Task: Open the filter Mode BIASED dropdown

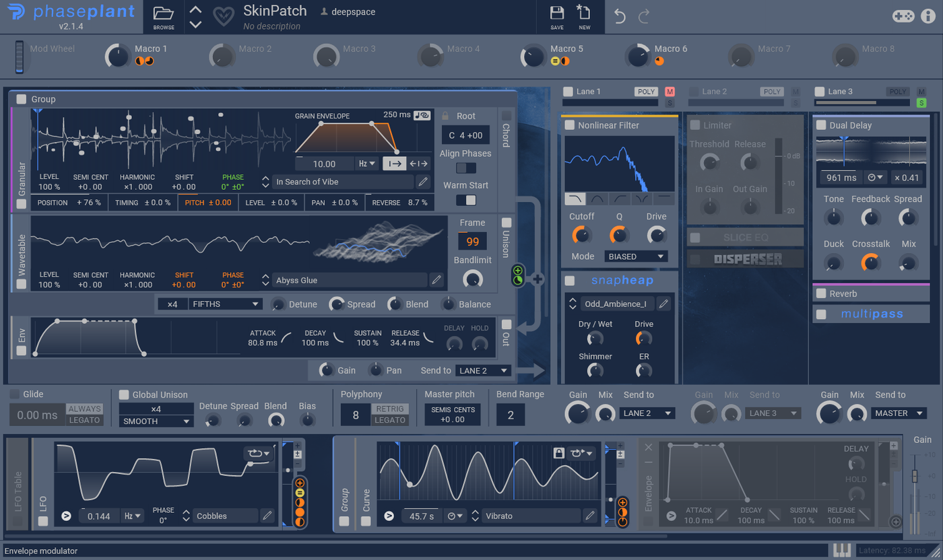Action: pyautogui.click(x=637, y=256)
